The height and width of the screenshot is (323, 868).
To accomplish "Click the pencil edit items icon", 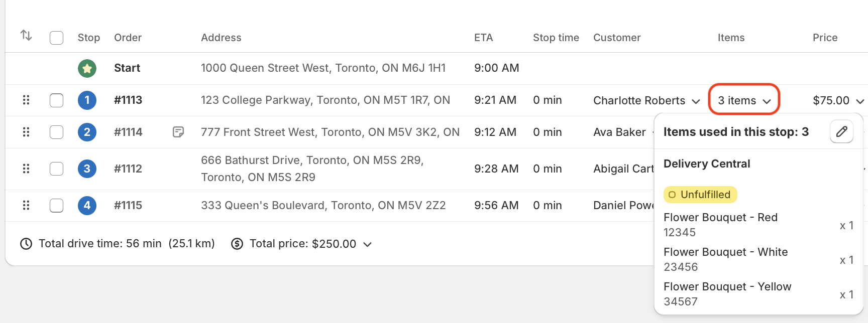I will [841, 132].
